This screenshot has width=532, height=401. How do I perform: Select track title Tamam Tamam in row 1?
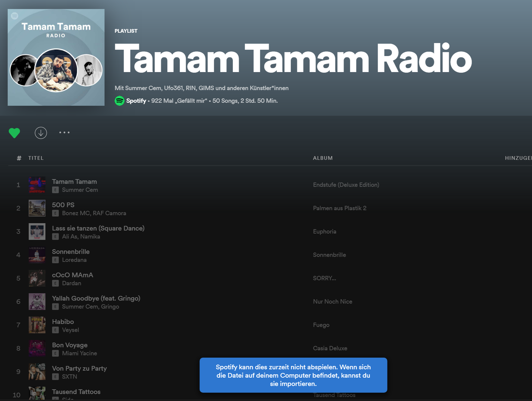pyautogui.click(x=74, y=181)
